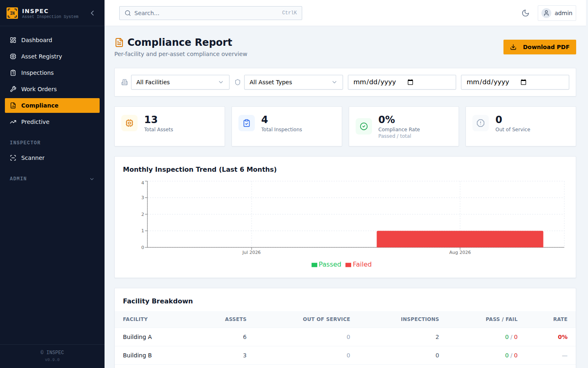Click the shield icon beside asset types
588x368 pixels.
[x=238, y=82]
